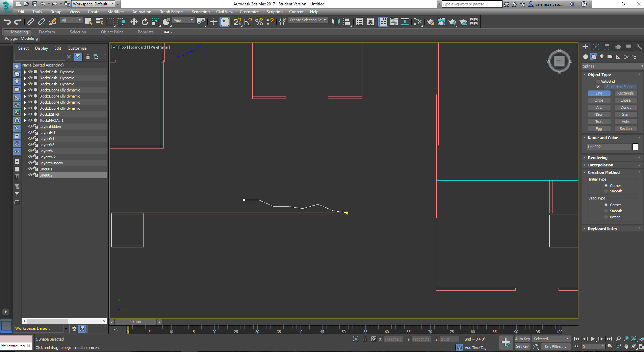Hide the Line001 object via eye icon

click(x=30, y=169)
